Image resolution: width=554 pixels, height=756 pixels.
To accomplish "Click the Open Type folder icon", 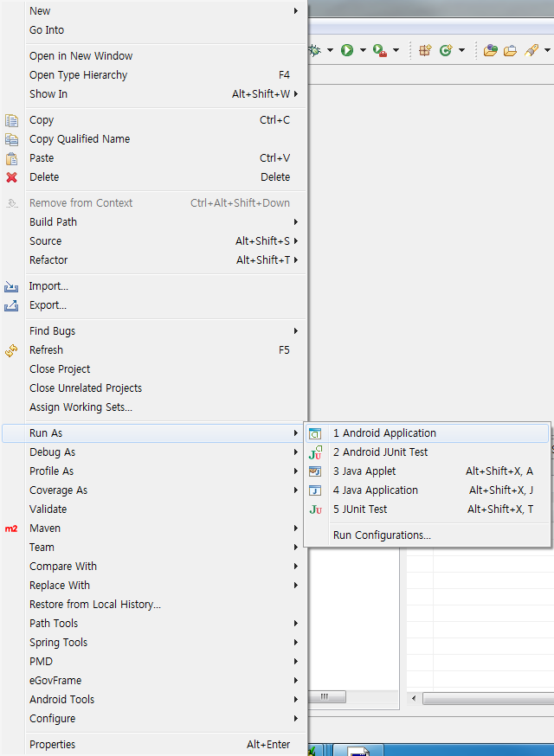I will point(490,50).
